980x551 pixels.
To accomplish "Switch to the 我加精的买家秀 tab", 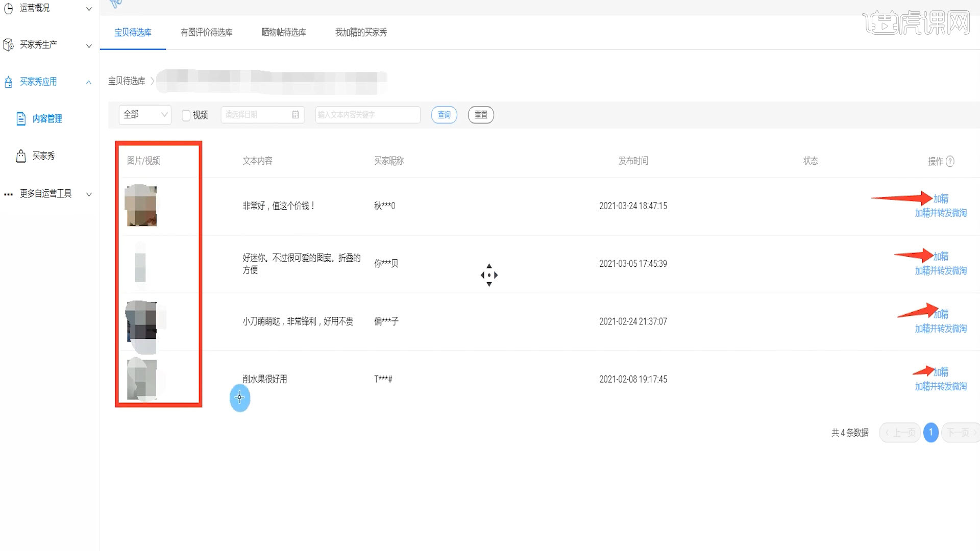I will [361, 32].
